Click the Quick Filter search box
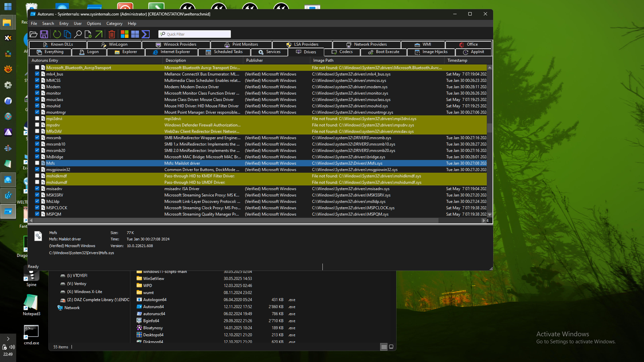 195,34
